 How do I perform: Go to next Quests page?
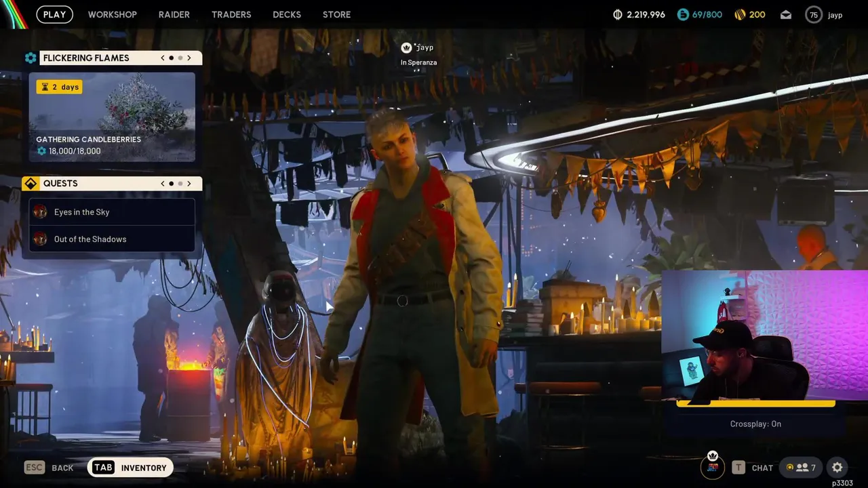click(189, 184)
